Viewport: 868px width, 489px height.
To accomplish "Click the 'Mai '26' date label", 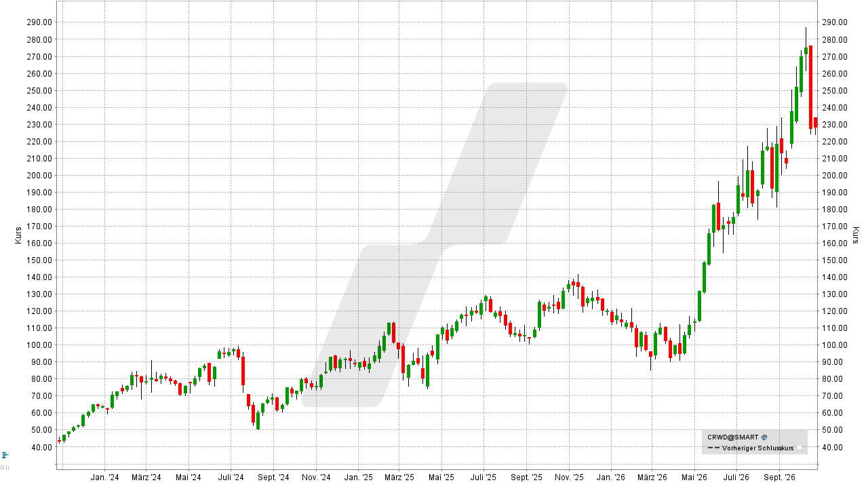I will pyautogui.click(x=694, y=477).
